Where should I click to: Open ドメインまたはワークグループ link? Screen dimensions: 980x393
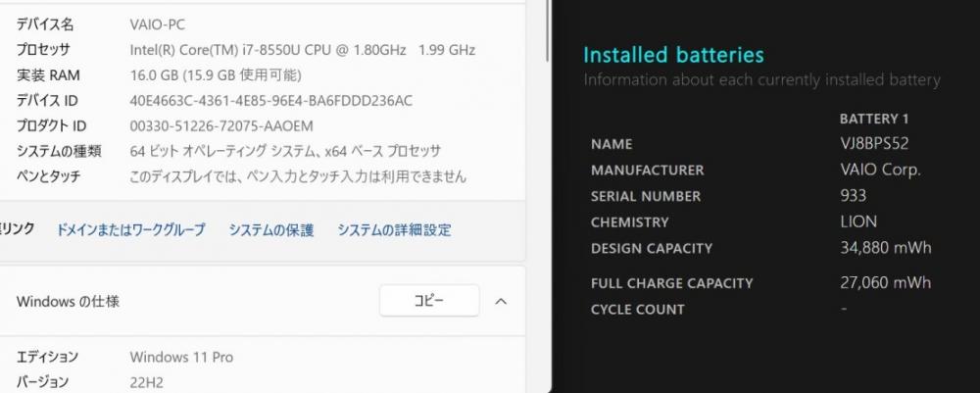click(x=130, y=229)
